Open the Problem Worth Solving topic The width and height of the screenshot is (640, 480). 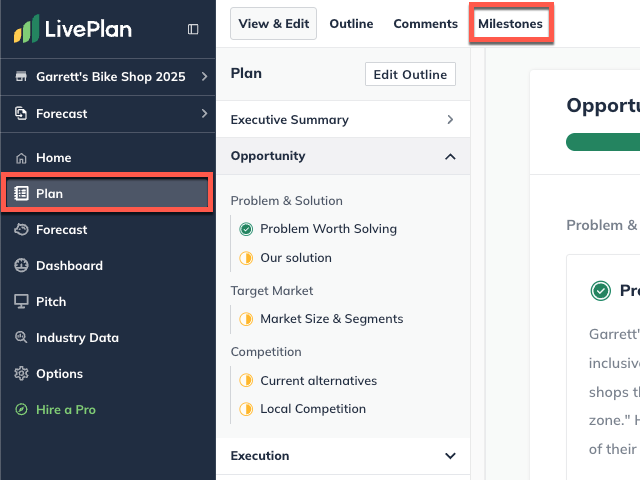[329, 229]
